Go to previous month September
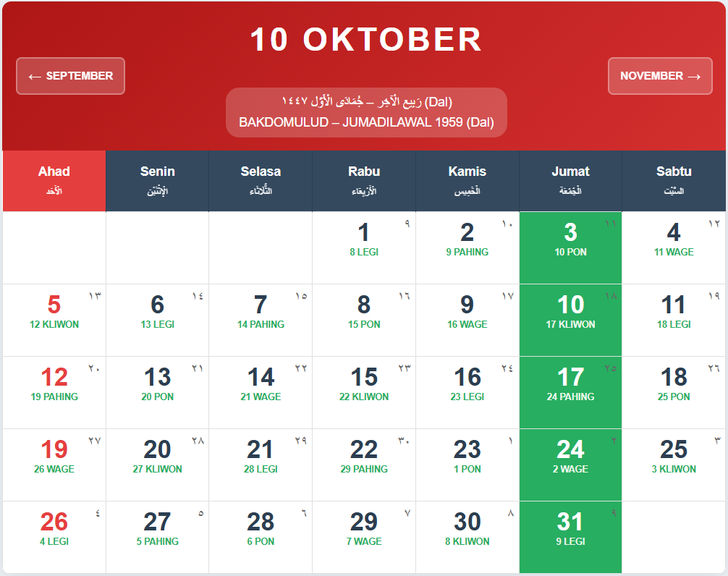The image size is (728, 576). tap(70, 76)
